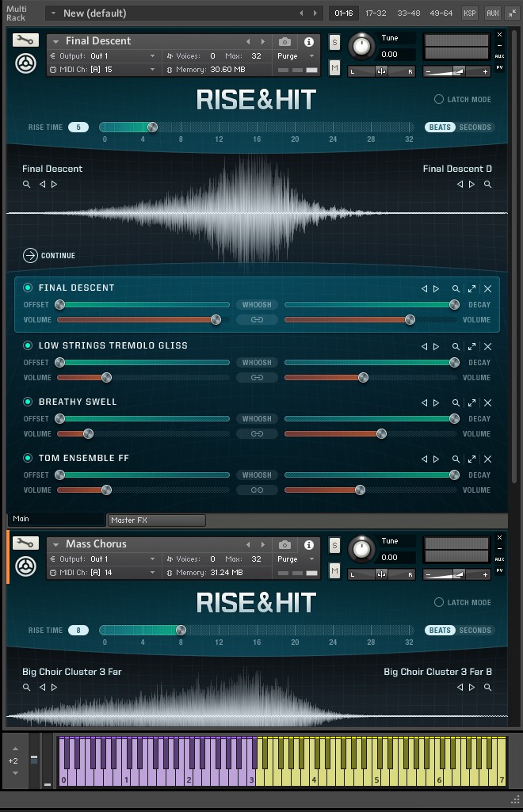Open Multi Rack preset dropdown New (default)
The width and height of the screenshot is (523, 812).
tap(53, 13)
